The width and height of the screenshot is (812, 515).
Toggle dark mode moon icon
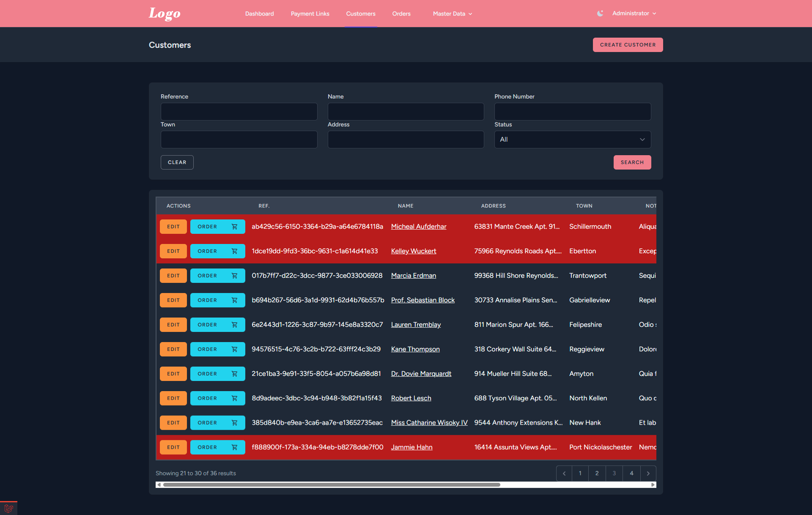click(600, 14)
